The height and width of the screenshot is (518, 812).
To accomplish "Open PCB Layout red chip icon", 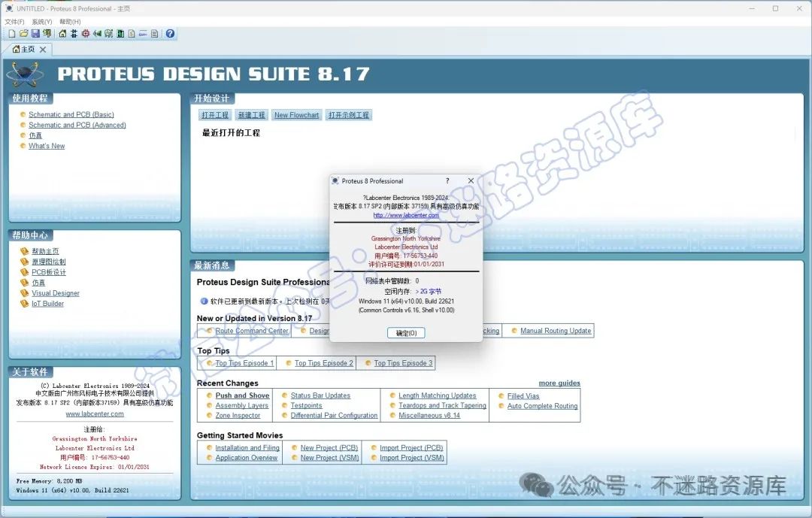I will (86, 34).
